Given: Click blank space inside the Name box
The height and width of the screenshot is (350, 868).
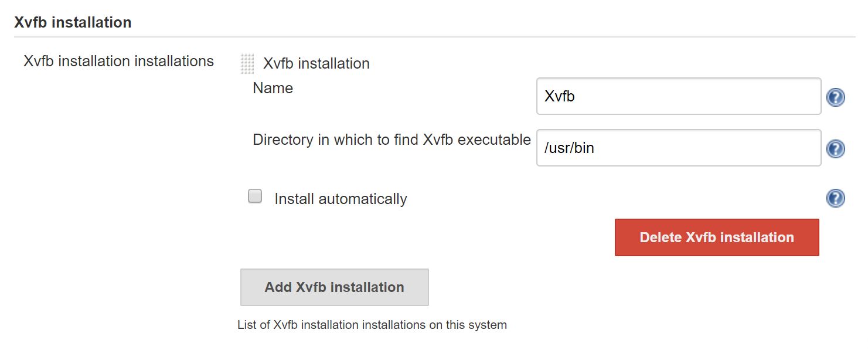Looking at the screenshot, I should 697,96.
